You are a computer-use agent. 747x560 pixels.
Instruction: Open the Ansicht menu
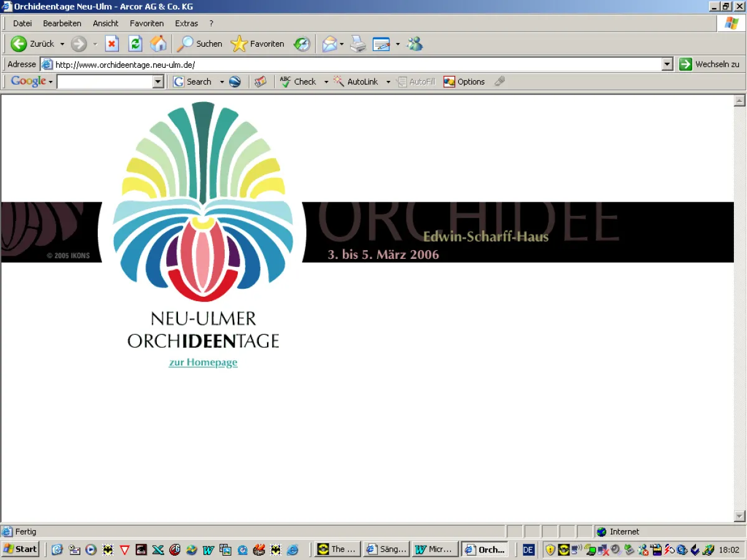point(105,23)
